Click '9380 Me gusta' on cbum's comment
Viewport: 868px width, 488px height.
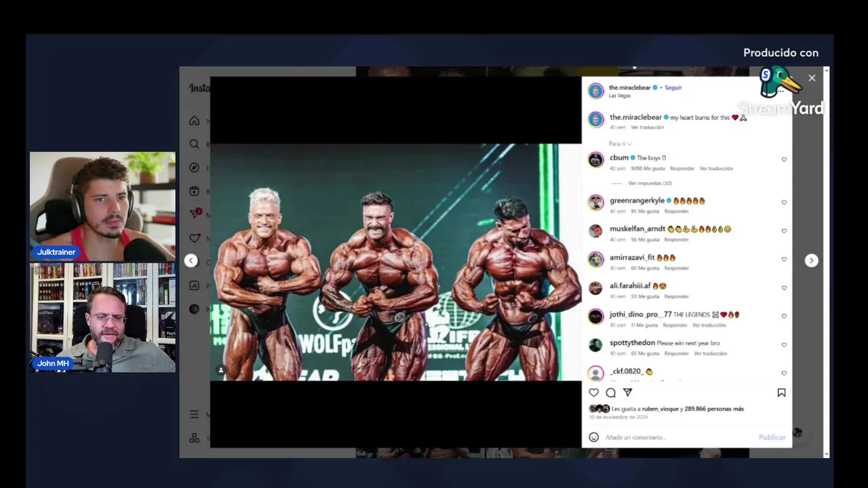(x=648, y=168)
